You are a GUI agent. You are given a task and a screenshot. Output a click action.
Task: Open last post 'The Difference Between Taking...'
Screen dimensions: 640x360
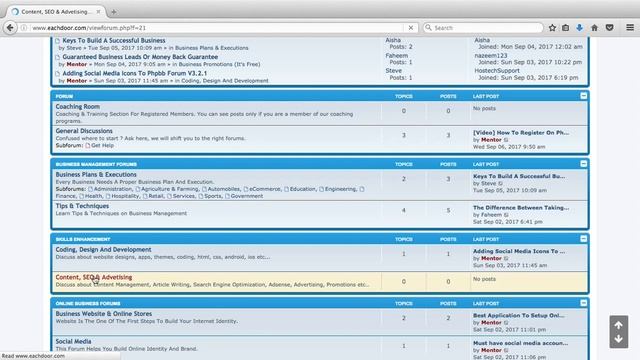click(x=521, y=208)
